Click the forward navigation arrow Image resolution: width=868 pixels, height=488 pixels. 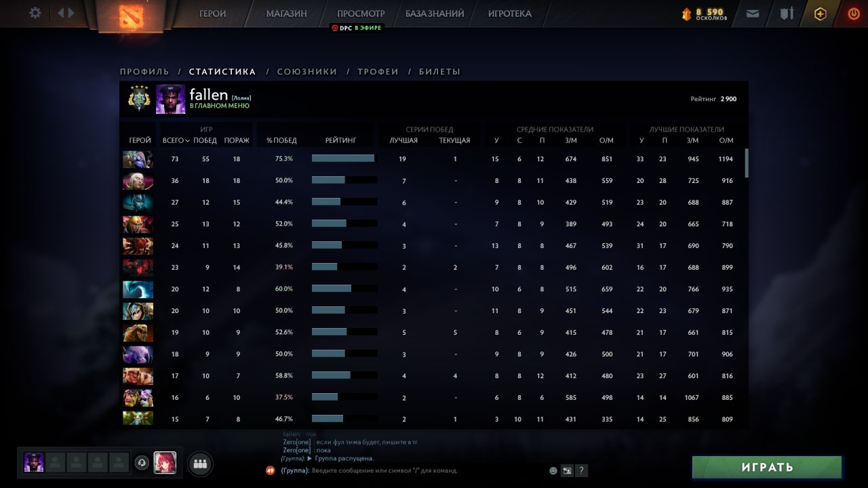click(71, 13)
